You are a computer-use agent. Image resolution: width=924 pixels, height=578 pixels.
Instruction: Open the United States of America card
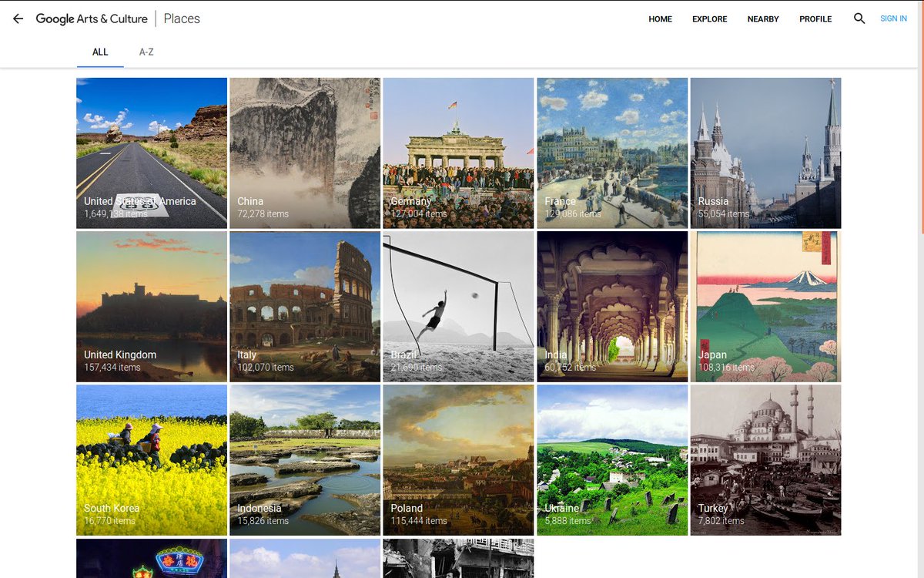[x=152, y=153]
